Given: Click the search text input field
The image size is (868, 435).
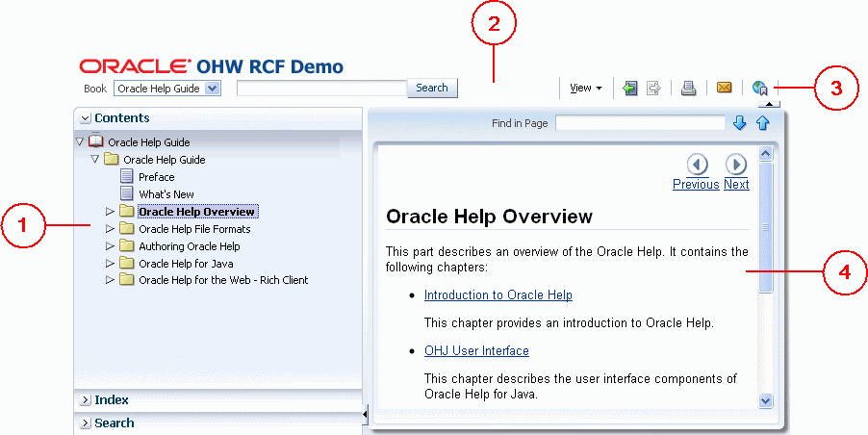Looking at the screenshot, I should (x=322, y=88).
